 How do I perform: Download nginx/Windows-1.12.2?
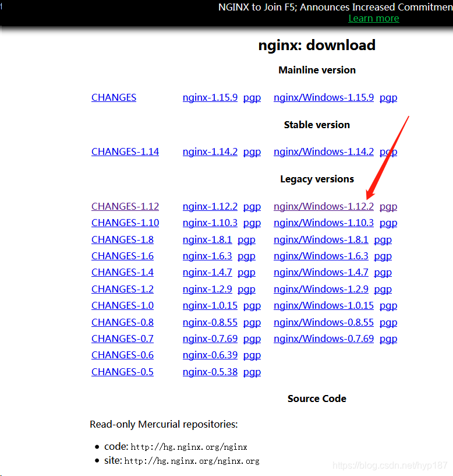tap(323, 206)
